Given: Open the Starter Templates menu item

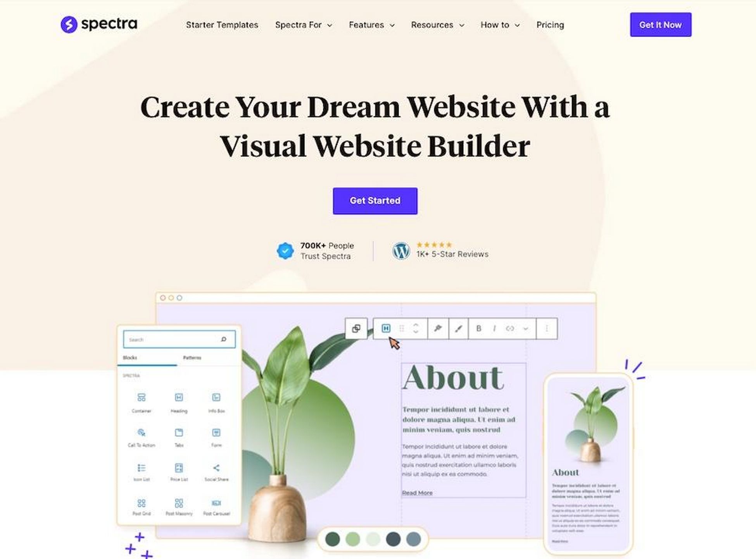Looking at the screenshot, I should (x=222, y=25).
